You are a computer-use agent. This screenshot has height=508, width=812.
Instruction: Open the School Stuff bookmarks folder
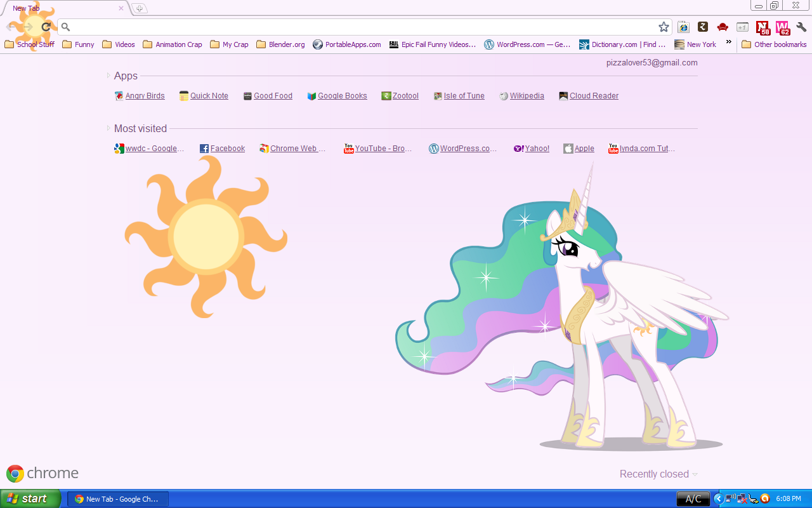coord(30,44)
